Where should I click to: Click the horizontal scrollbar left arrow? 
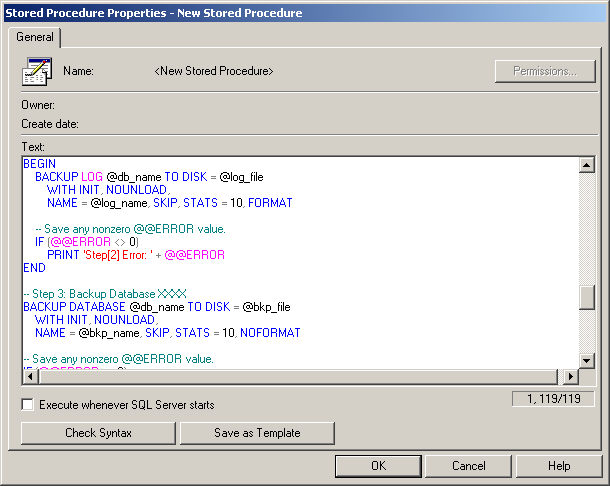(30, 377)
